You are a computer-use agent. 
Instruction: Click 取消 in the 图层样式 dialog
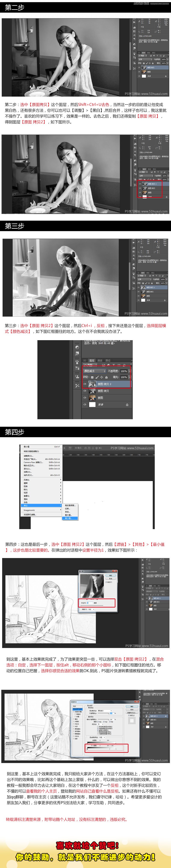coord(132,710)
